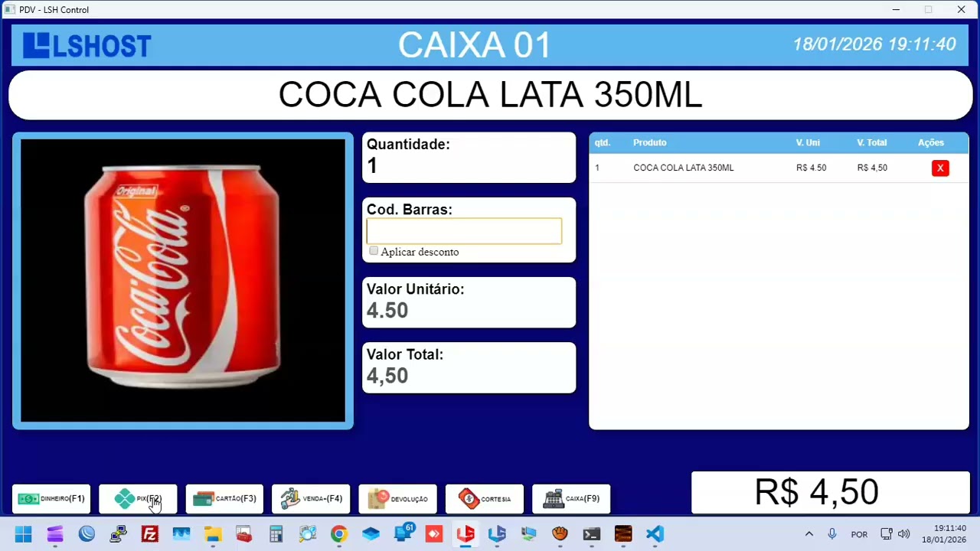The width and height of the screenshot is (980, 551).
Task: Click the CAIXA 01 header title
Action: pos(475,45)
